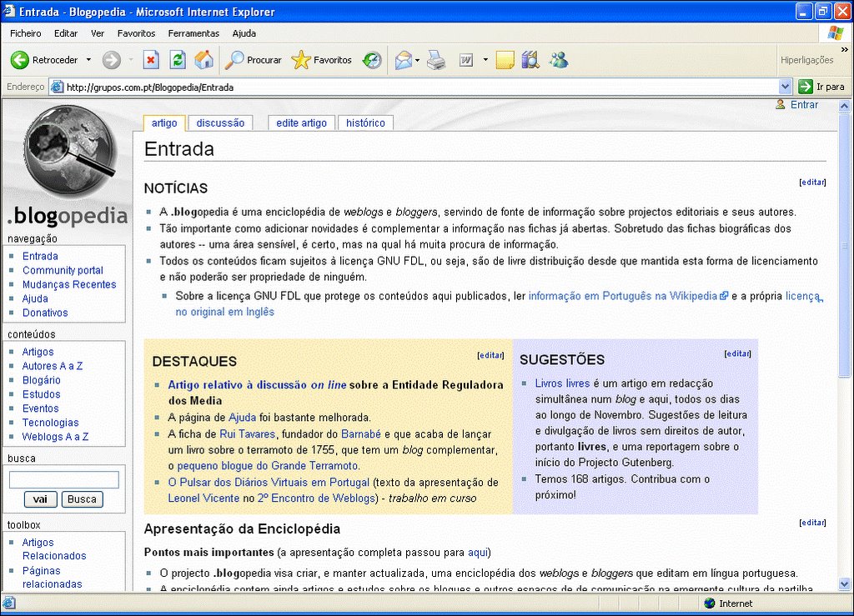Open Weblogs A a Z in conteúdos

click(55, 437)
